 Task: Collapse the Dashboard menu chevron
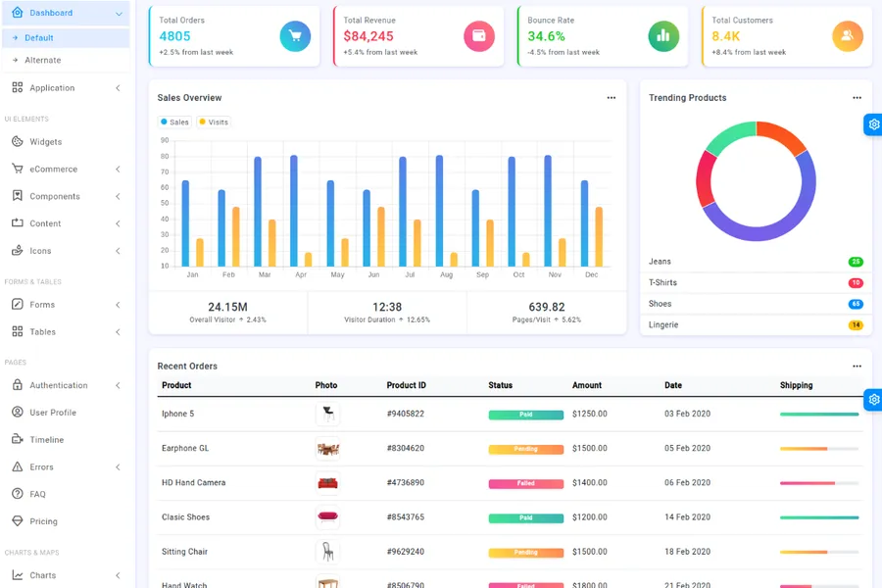point(119,14)
